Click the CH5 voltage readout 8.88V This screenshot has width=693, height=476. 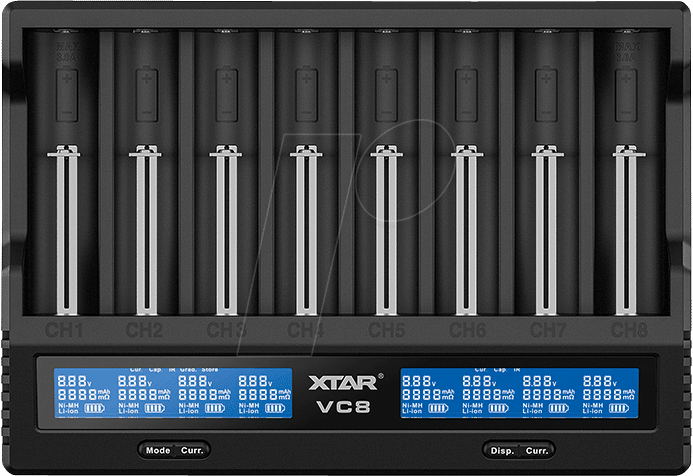point(419,381)
